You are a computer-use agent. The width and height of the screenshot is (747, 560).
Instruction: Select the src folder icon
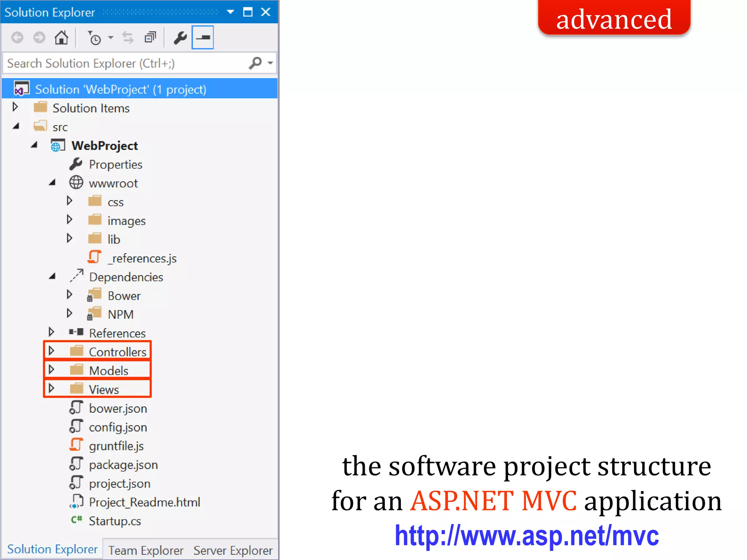click(x=40, y=126)
